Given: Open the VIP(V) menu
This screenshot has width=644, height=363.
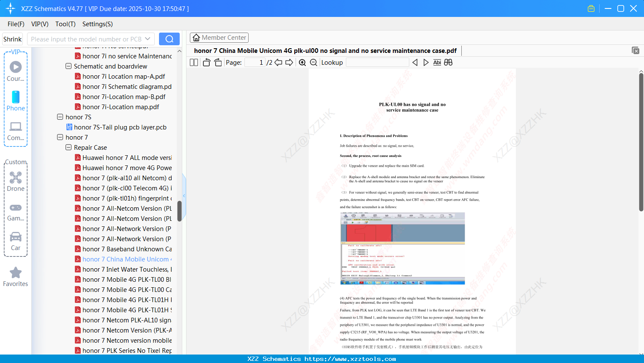Looking at the screenshot, I should tap(40, 24).
